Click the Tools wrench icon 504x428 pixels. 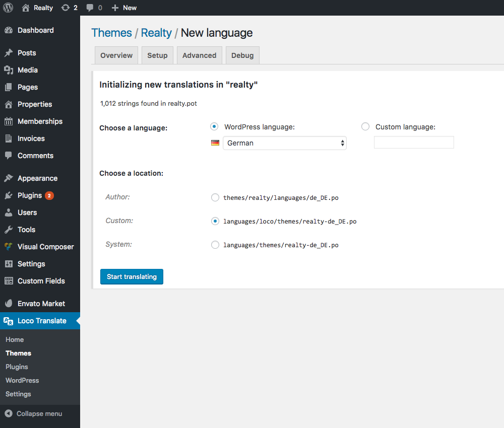[9, 230]
